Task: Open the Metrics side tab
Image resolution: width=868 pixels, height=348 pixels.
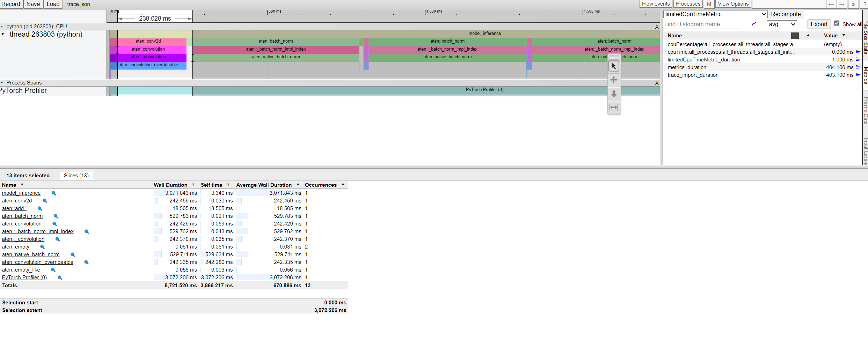Action: pyautogui.click(x=865, y=75)
